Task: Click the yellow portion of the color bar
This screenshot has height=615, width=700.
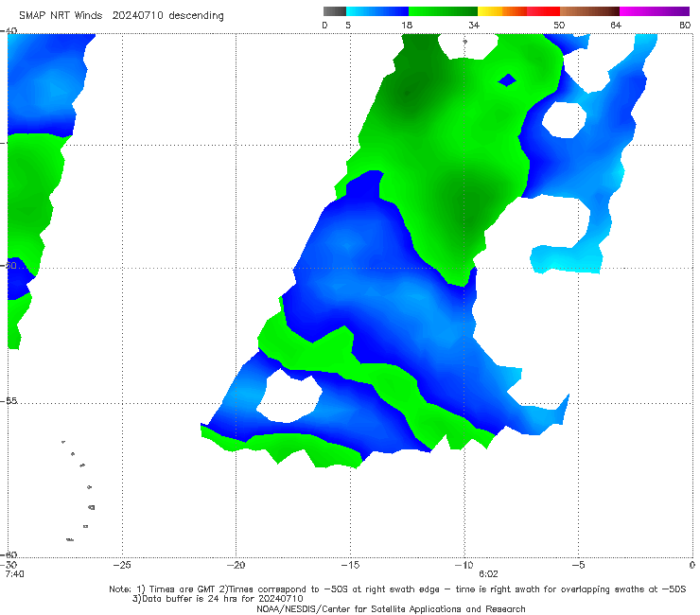Action: click(x=490, y=11)
